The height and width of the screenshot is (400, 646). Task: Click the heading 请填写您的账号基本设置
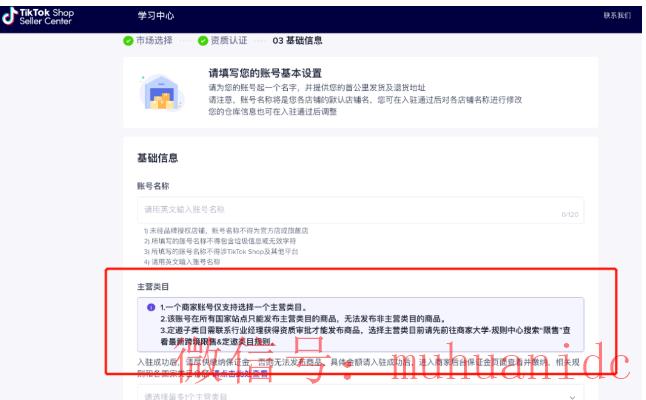[x=265, y=73]
